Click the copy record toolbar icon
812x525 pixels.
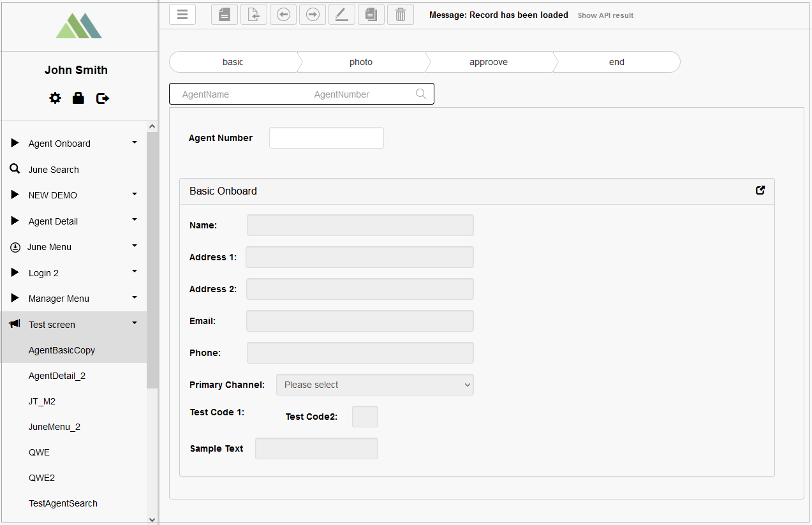pos(371,14)
